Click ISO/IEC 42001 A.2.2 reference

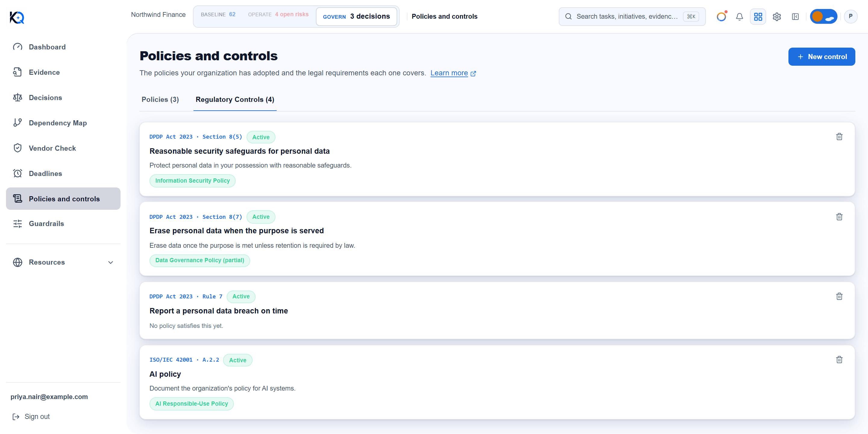pos(184,360)
